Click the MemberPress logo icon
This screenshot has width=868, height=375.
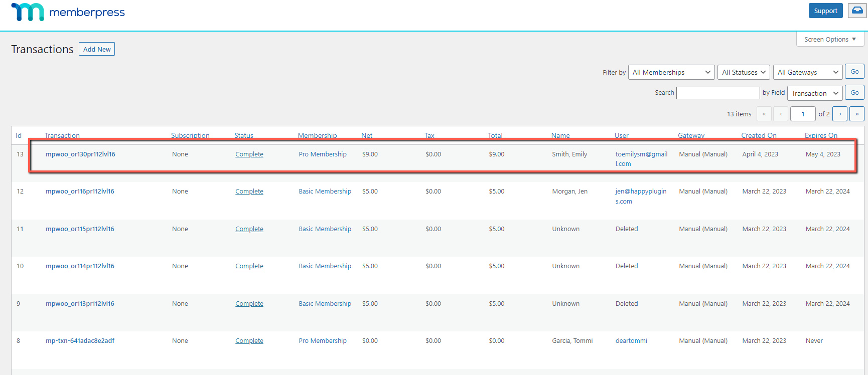pos(28,12)
